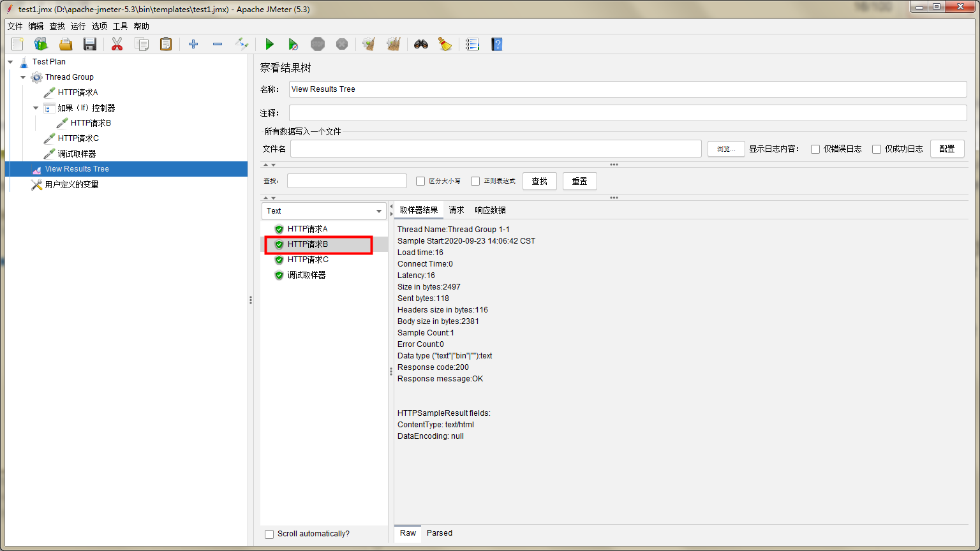Switch to the 请求 tab
This screenshot has height=551, width=980.
pos(456,210)
